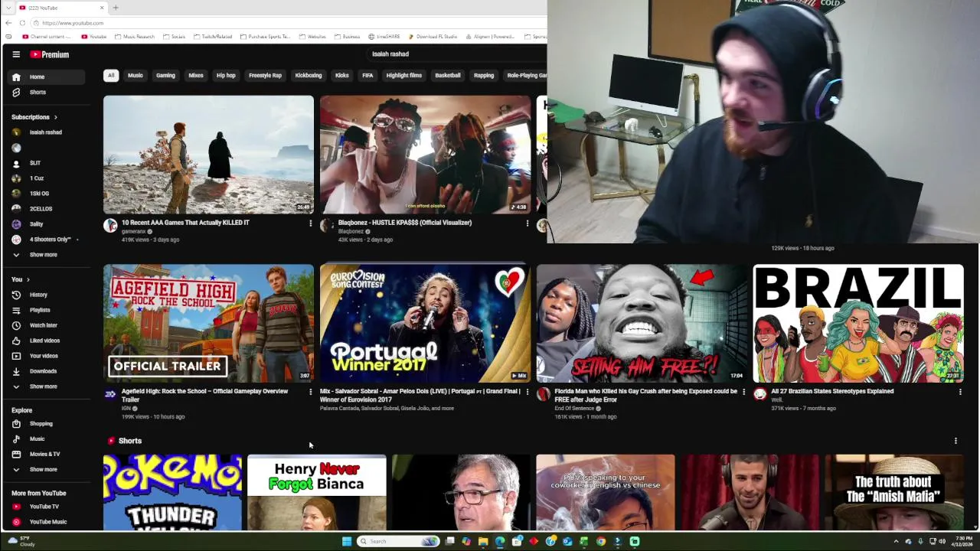Open the Windows Start menu
This screenshot has width=980, height=551.
347,541
